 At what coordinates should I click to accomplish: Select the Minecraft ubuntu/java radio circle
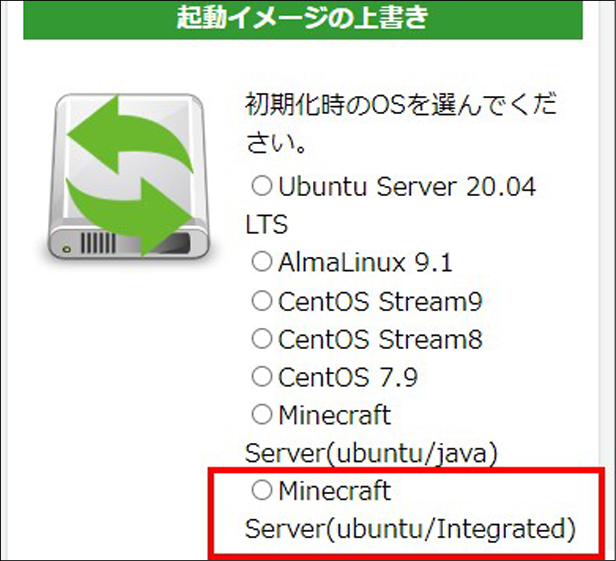(x=261, y=414)
